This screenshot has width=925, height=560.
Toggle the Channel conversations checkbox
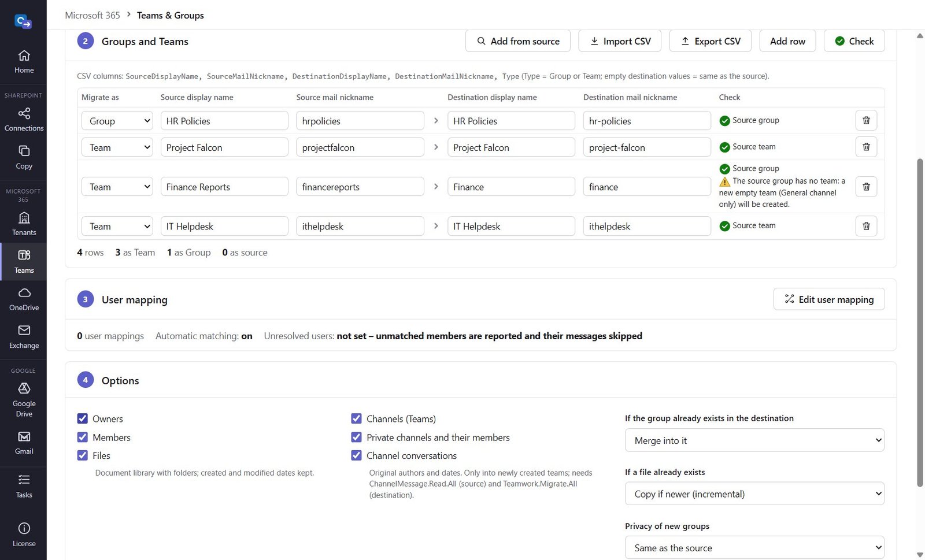click(356, 455)
